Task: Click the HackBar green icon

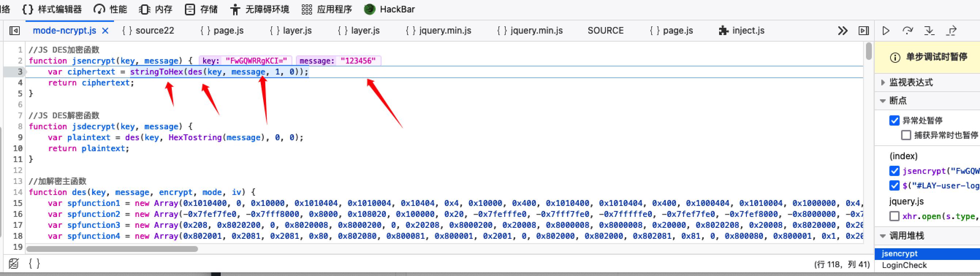Action: [x=369, y=9]
